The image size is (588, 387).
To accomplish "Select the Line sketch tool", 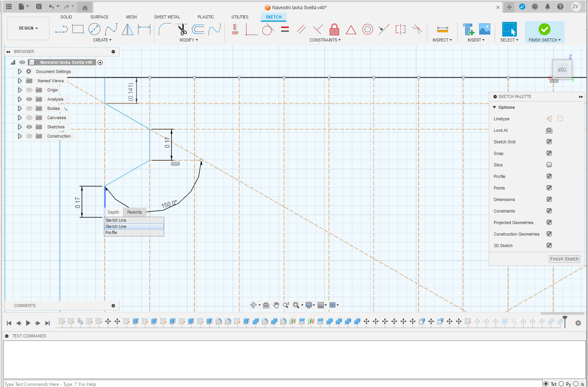I will (x=62, y=30).
